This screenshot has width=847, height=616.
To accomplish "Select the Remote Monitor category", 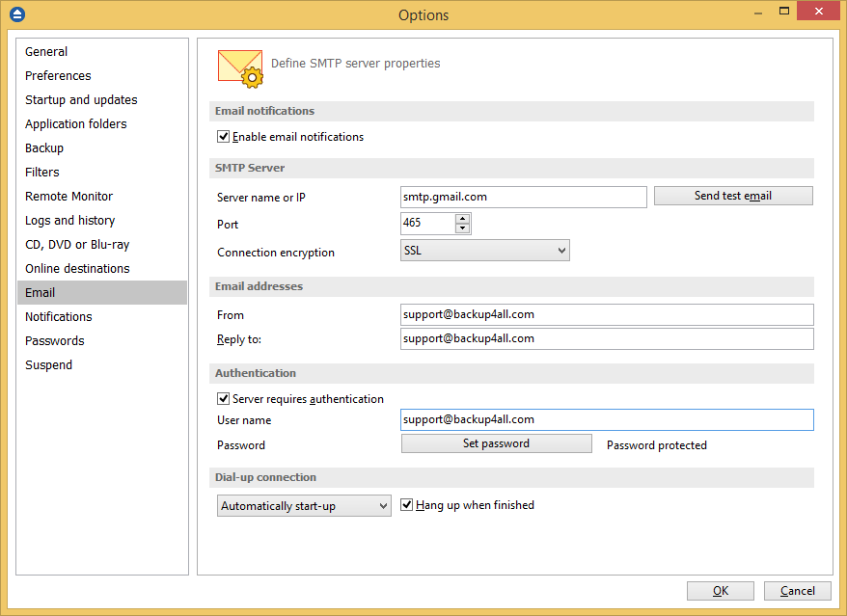I will tap(68, 196).
